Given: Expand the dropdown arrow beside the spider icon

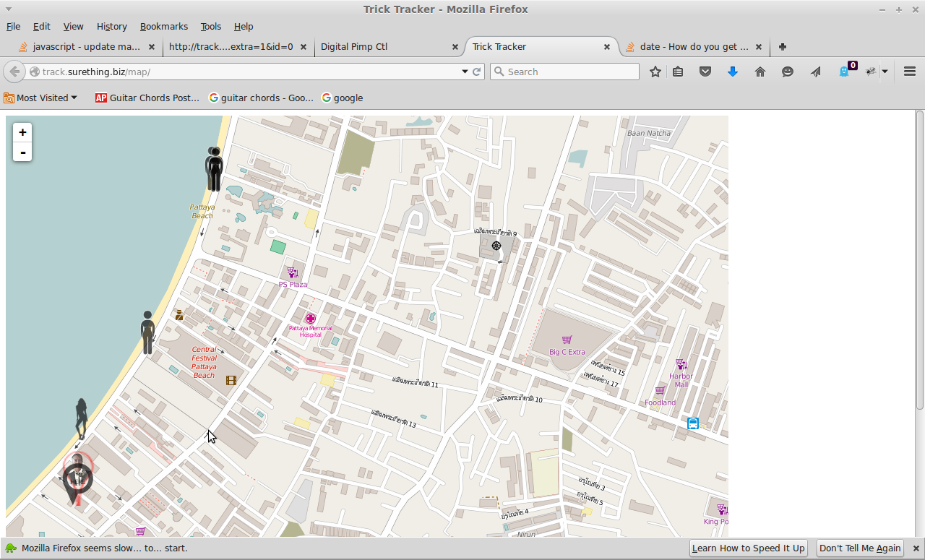Looking at the screenshot, I should (885, 72).
